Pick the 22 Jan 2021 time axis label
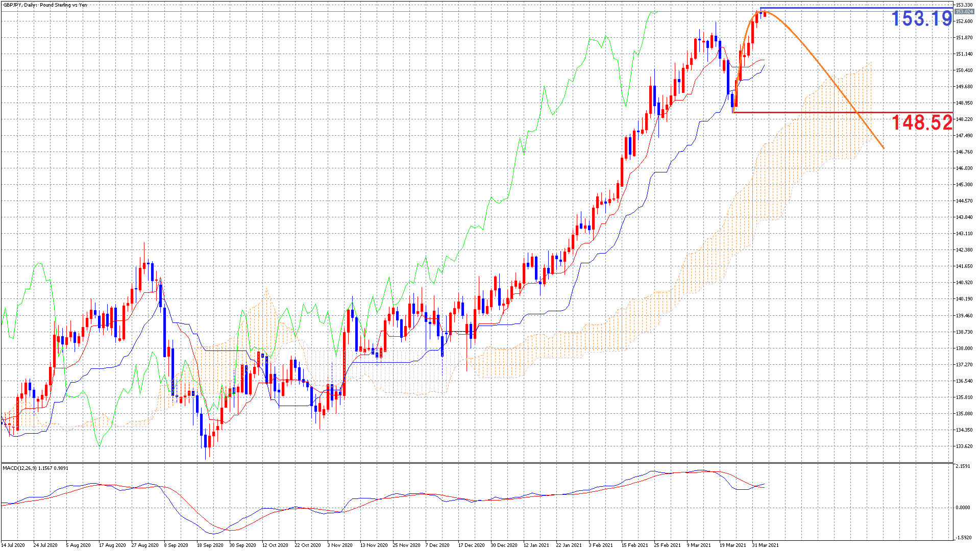 click(569, 545)
